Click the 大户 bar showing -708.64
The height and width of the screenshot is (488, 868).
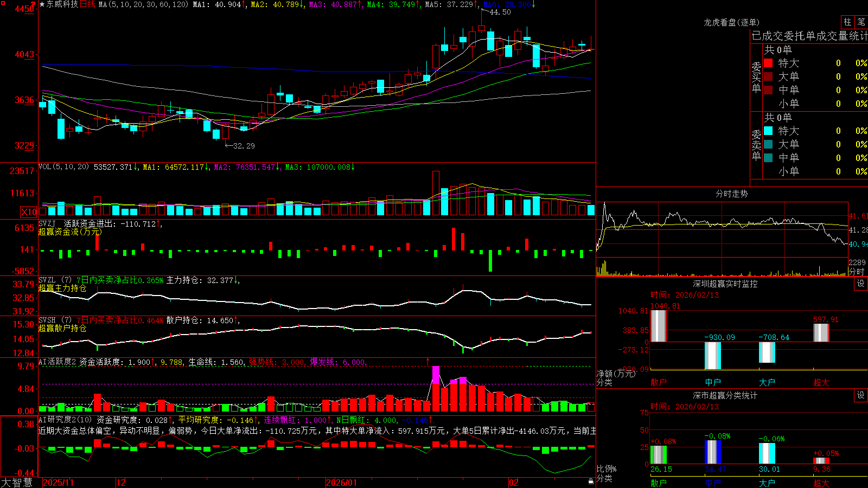point(767,352)
